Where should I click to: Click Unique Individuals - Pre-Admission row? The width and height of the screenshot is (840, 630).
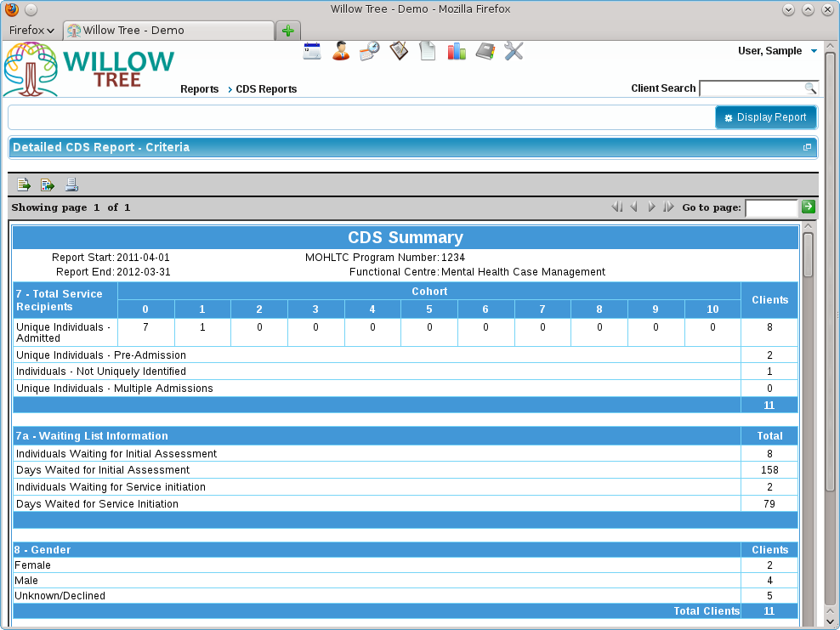pyautogui.click(x=405, y=355)
